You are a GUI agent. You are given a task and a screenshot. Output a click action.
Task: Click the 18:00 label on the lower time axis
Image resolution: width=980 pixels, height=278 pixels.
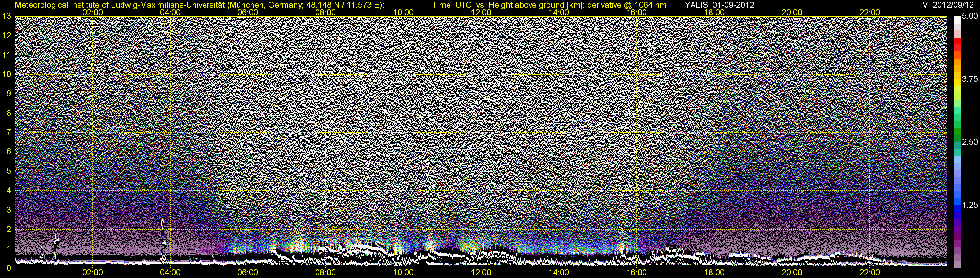tap(714, 273)
